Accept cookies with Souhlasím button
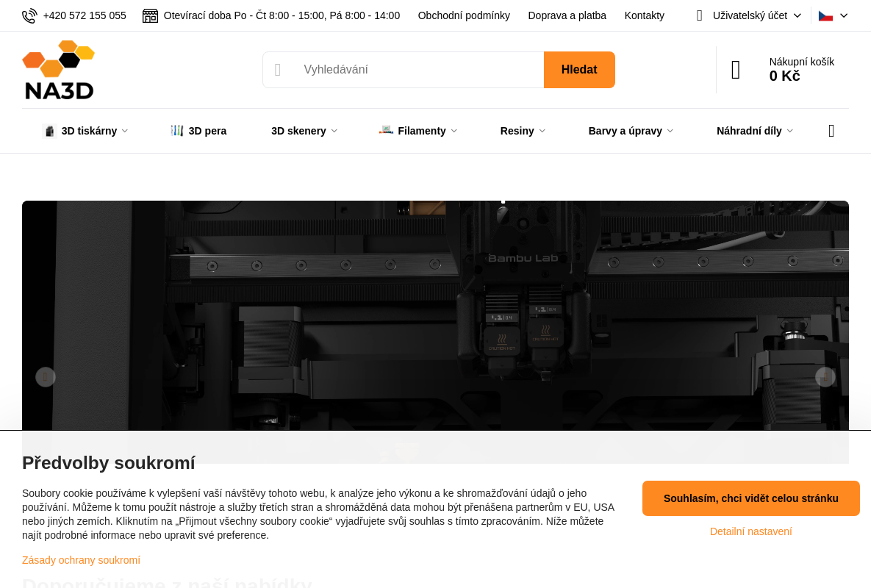 click(751, 498)
